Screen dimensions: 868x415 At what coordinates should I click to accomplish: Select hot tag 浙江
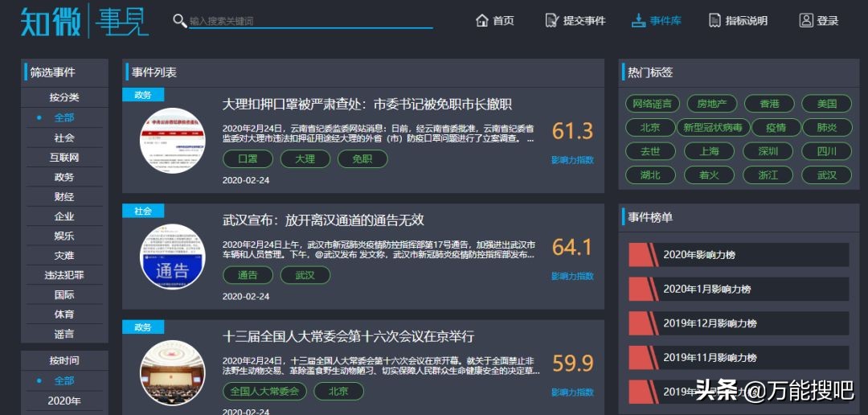click(x=768, y=175)
